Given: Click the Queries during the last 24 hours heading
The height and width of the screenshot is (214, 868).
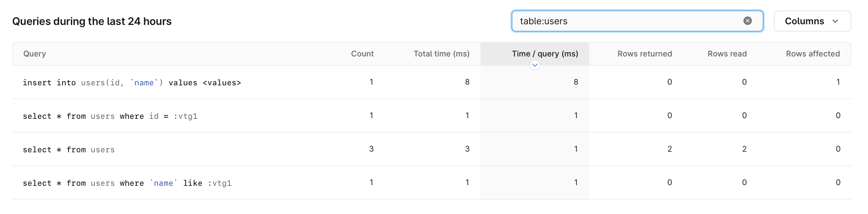Looking at the screenshot, I should pos(92,21).
